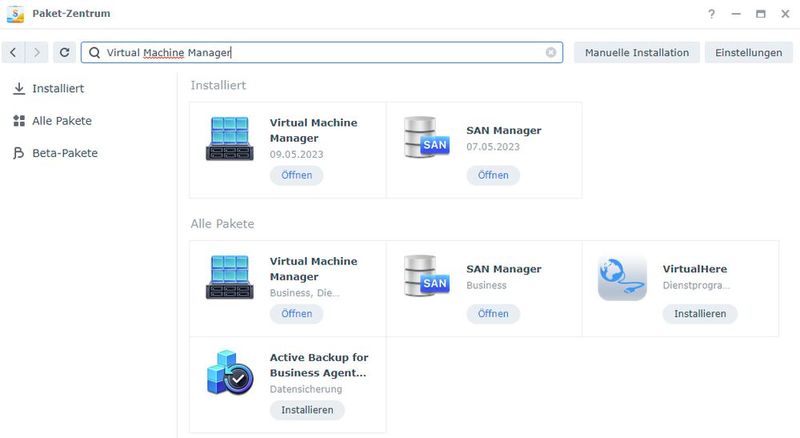800x438 pixels.
Task: Click SAN Manager icon under Alle Pakete
Action: point(427,276)
